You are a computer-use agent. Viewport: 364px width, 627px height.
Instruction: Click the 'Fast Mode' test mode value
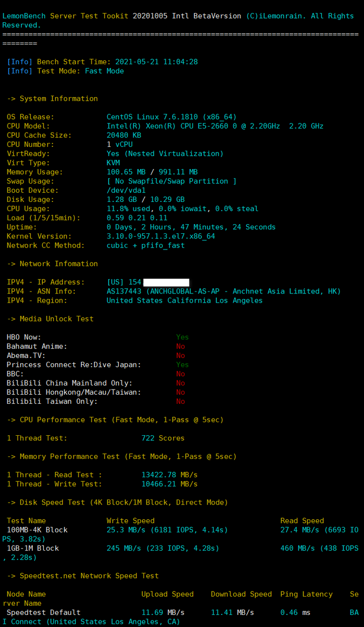104,71
